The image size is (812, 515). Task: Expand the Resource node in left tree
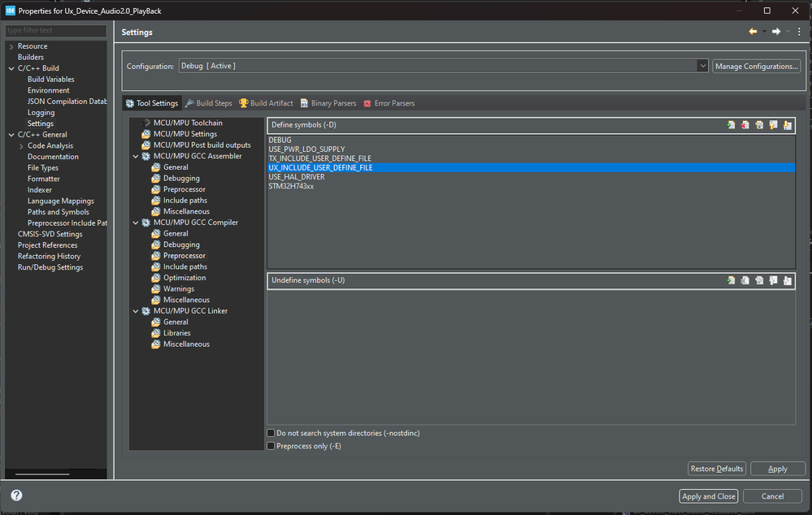pos(11,46)
